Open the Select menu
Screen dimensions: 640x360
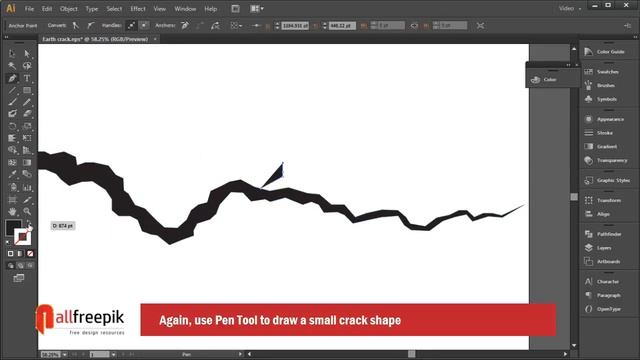click(x=114, y=9)
